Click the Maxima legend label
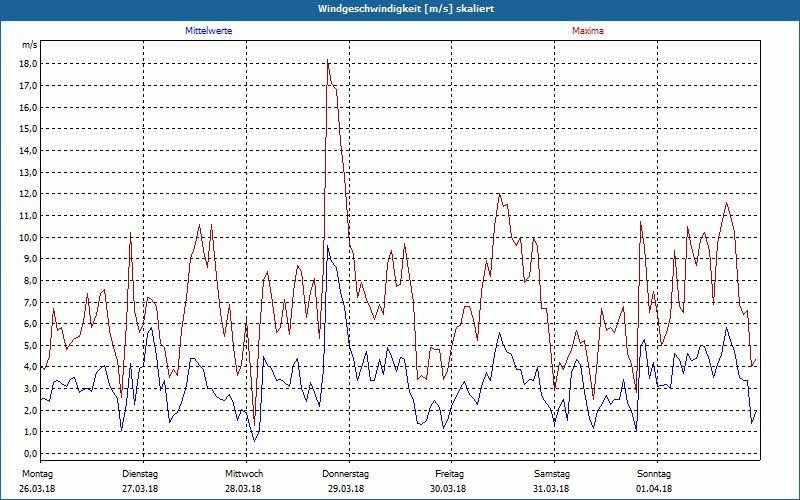This screenshot has height=500, width=800. tap(588, 31)
